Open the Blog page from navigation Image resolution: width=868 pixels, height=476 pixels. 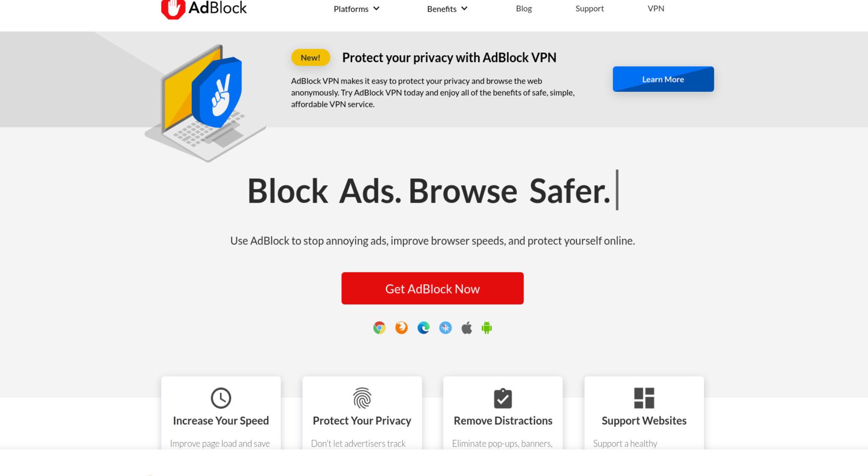pyautogui.click(x=524, y=9)
